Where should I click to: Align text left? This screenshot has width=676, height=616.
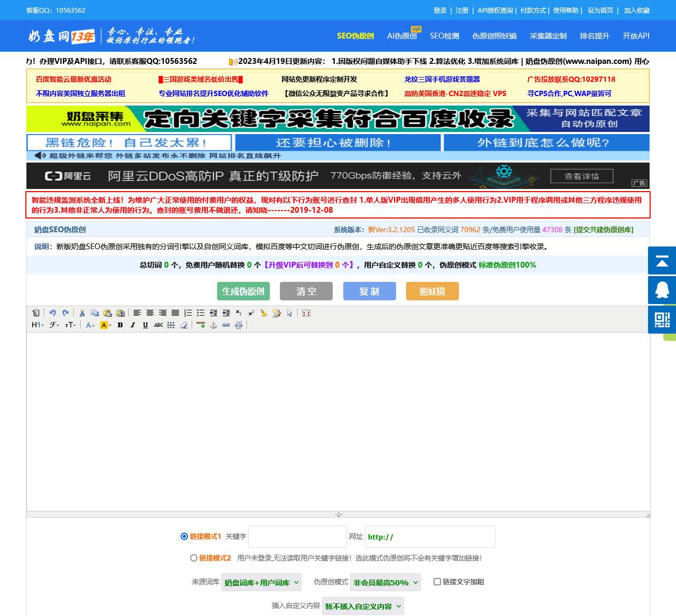tap(137, 313)
